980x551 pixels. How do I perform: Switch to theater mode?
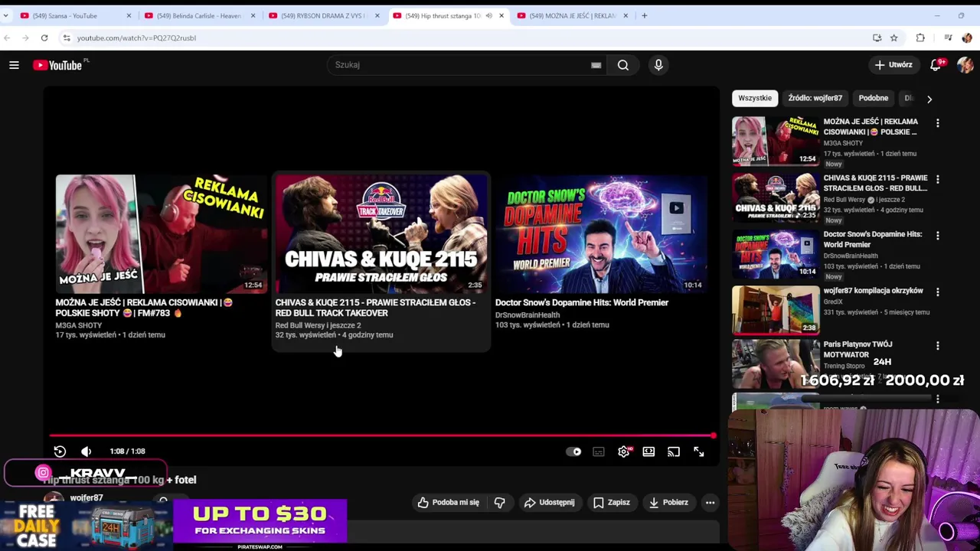pyautogui.click(x=648, y=452)
